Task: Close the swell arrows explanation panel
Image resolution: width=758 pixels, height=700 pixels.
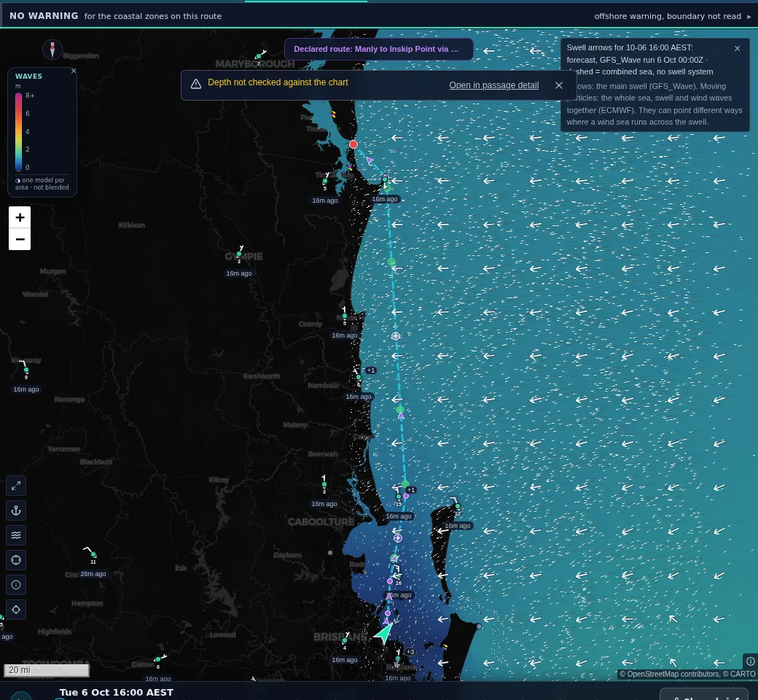Action: tap(737, 48)
